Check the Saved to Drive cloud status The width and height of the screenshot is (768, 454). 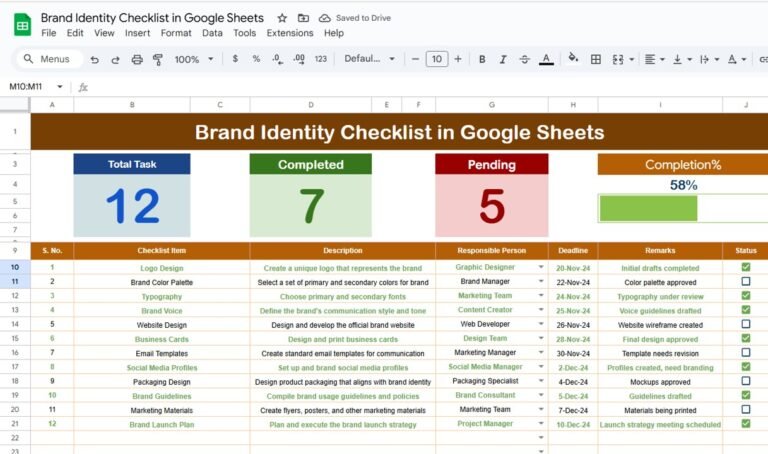pos(355,18)
